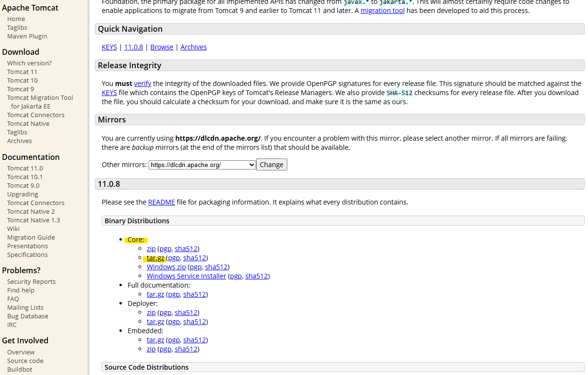
Task: Open Tomcat Migration Tool for Jakarta EE
Action: click(x=40, y=102)
